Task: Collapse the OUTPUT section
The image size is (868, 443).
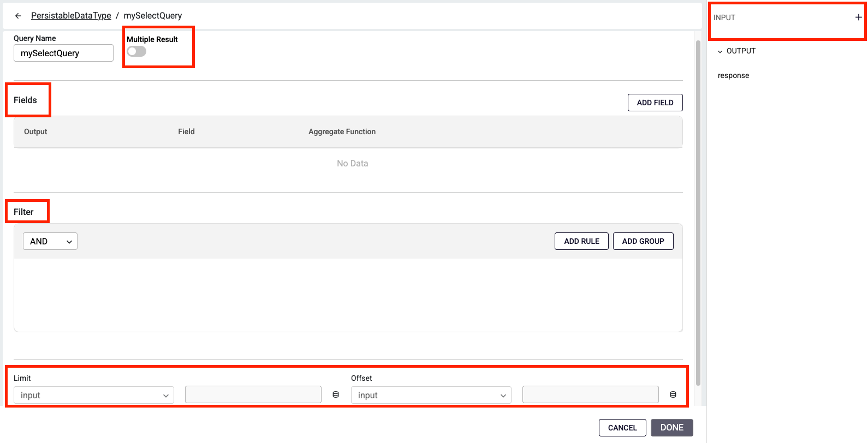Action: click(720, 51)
